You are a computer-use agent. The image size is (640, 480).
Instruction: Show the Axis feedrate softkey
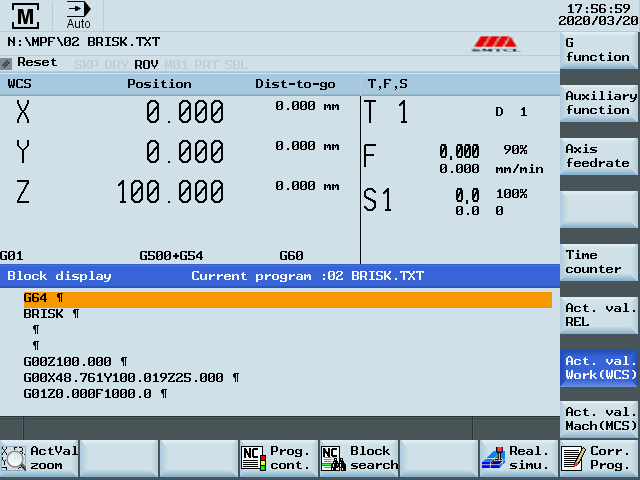(598, 156)
